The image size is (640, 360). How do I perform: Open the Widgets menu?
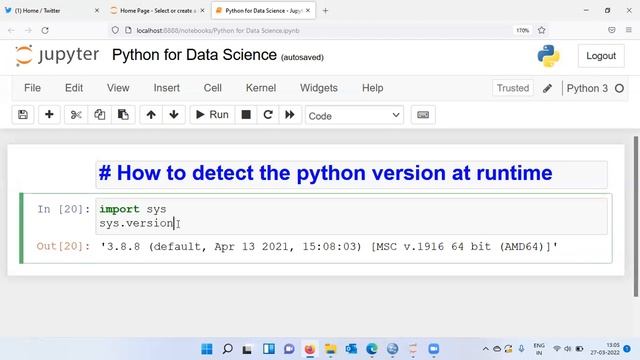pyautogui.click(x=319, y=88)
